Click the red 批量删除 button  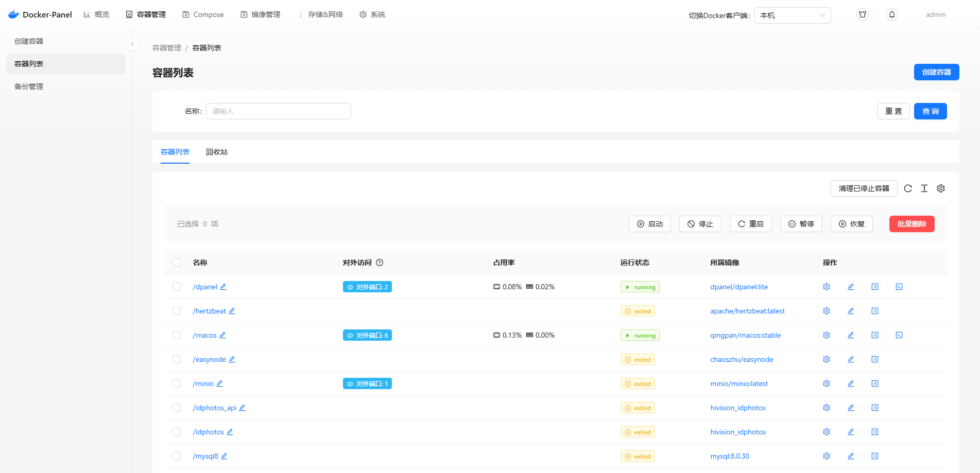point(912,224)
